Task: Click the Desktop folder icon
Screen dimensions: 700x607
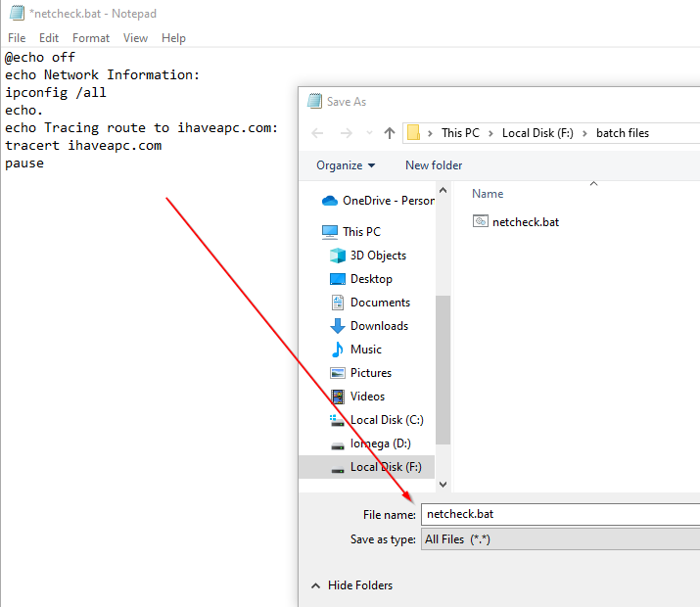Action: pos(338,279)
